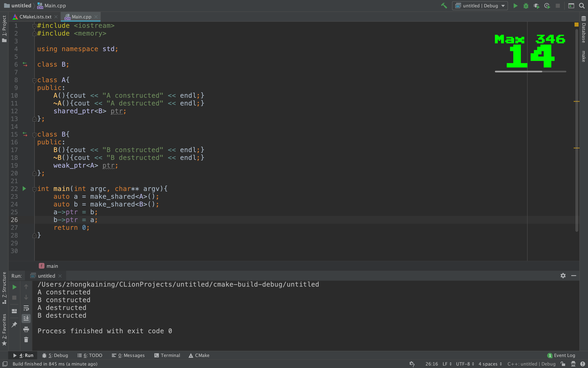Toggle soft-wrap in Run console
This screenshot has height=368, width=588.
point(26,308)
